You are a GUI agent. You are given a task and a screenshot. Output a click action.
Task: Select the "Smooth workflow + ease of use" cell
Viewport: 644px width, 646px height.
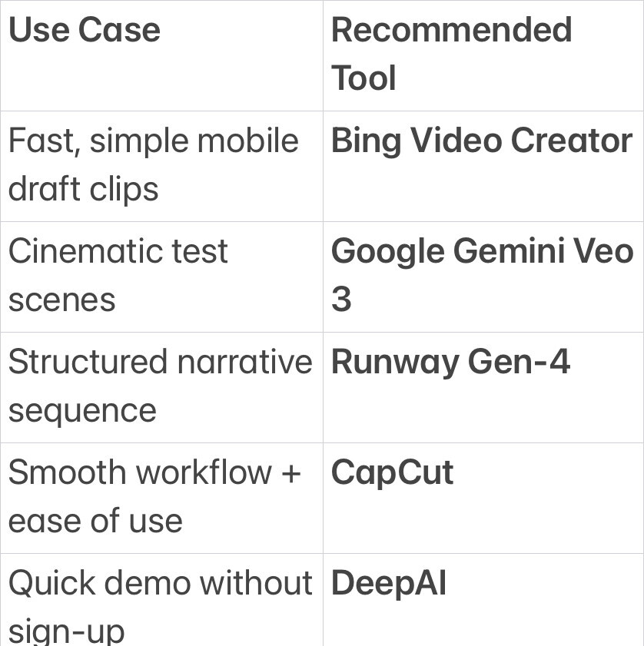click(154, 496)
